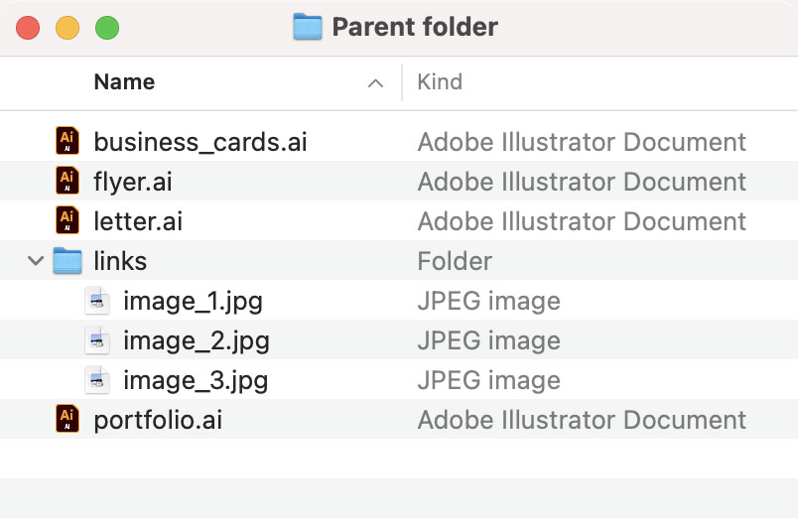
Task: Select the portfolio.ai file name
Action: 158,421
